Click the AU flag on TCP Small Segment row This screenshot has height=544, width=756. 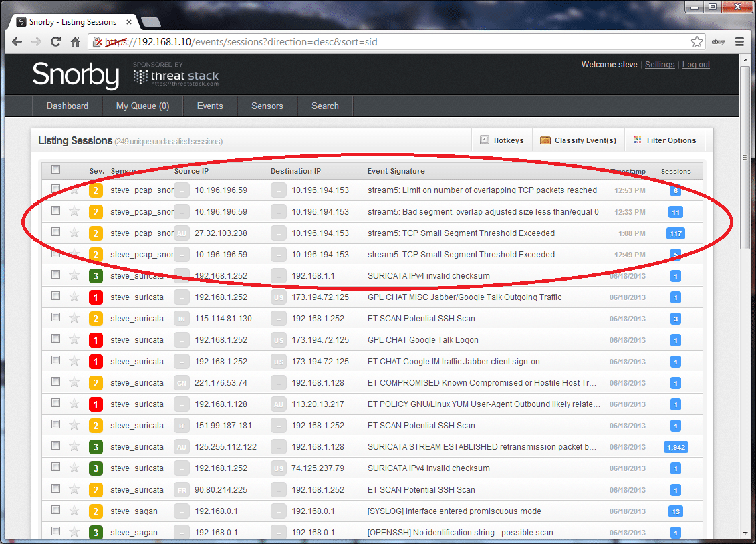[x=180, y=233]
